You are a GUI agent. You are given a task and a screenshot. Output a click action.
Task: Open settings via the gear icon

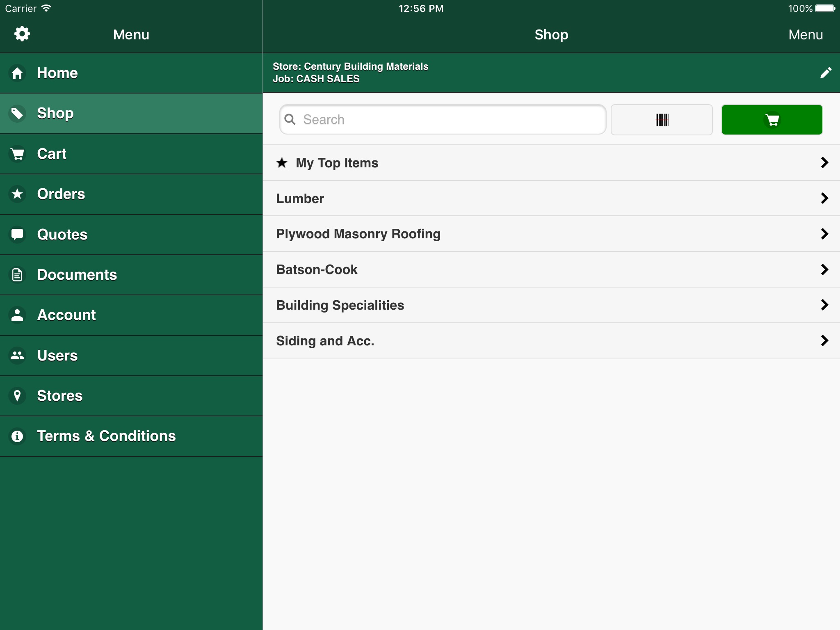click(22, 34)
